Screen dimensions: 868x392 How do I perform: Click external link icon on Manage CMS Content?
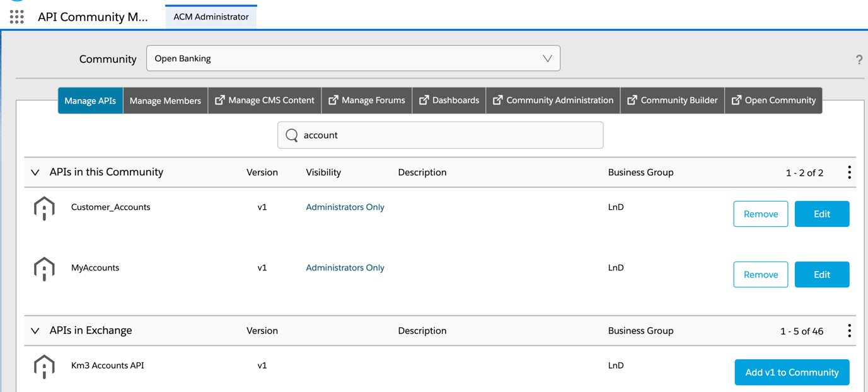pyautogui.click(x=219, y=100)
